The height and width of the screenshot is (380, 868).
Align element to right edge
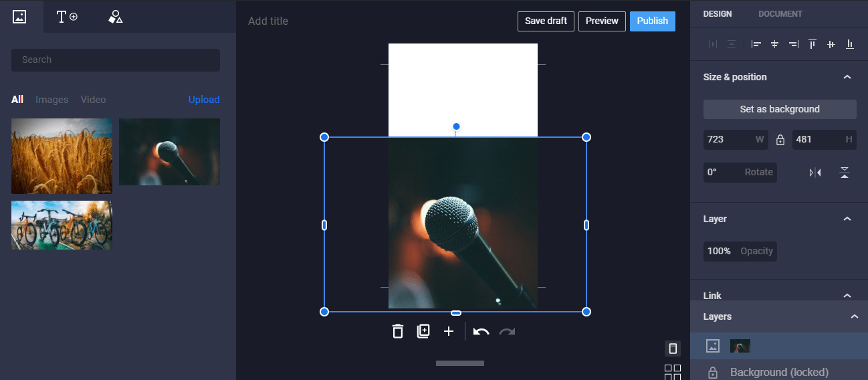[x=794, y=44]
